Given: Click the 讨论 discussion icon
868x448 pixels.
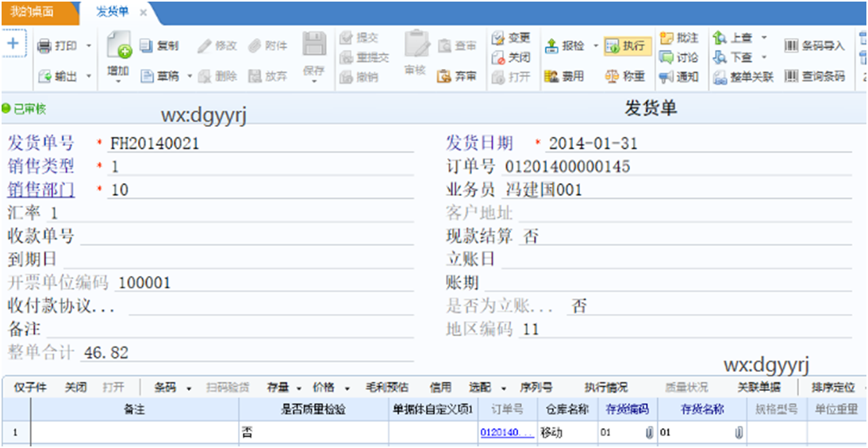Looking at the screenshot, I should pyautogui.click(x=666, y=57).
